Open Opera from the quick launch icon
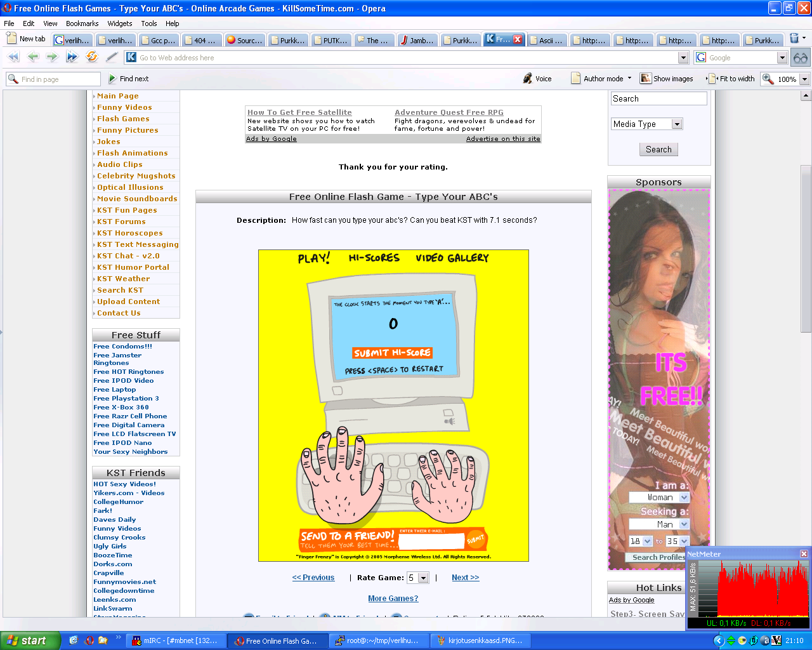 coord(89,640)
